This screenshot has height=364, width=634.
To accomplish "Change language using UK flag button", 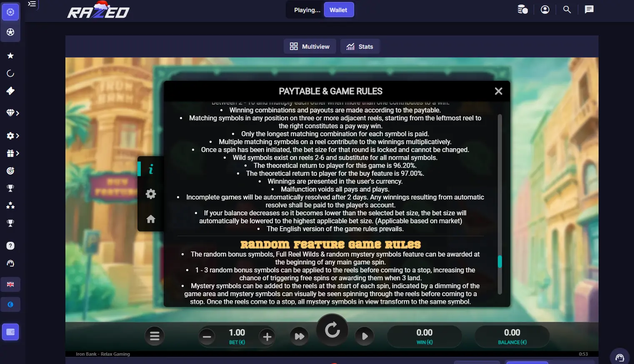I will [10, 284].
